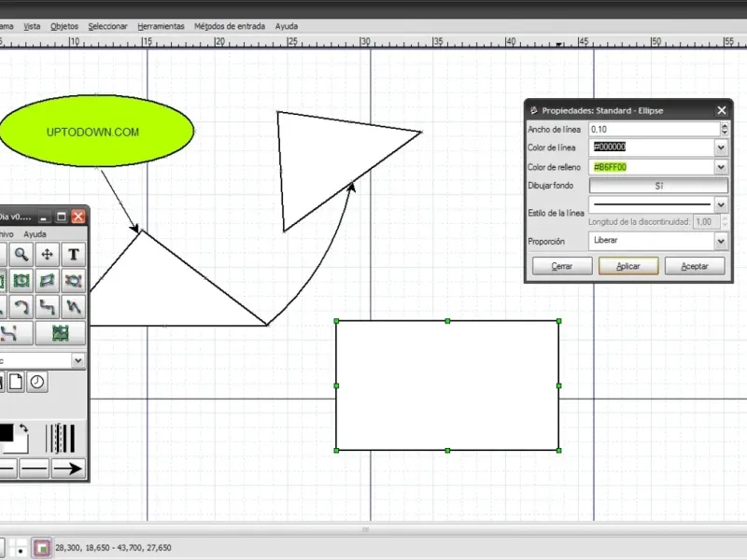Select the Magnify zoom tool in toolbox
747x560 pixels.
(x=21, y=254)
